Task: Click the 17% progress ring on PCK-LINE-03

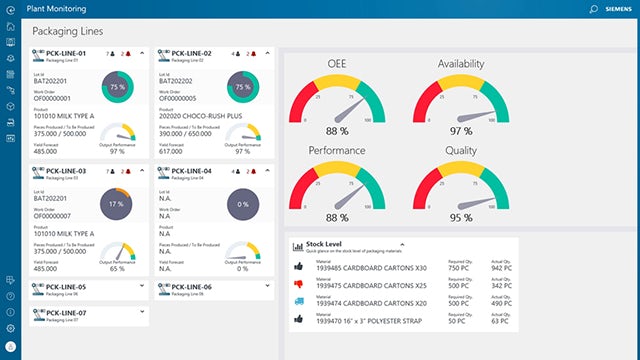Action: pos(116,204)
